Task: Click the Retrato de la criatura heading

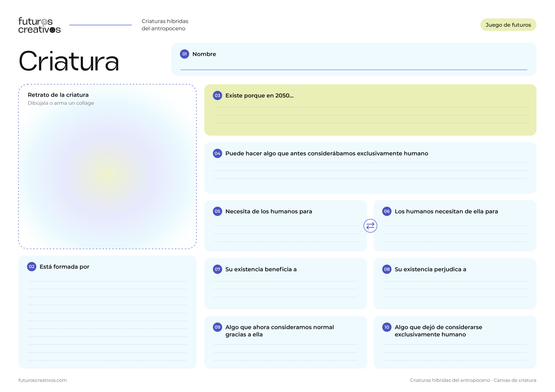Action: pos(58,95)
